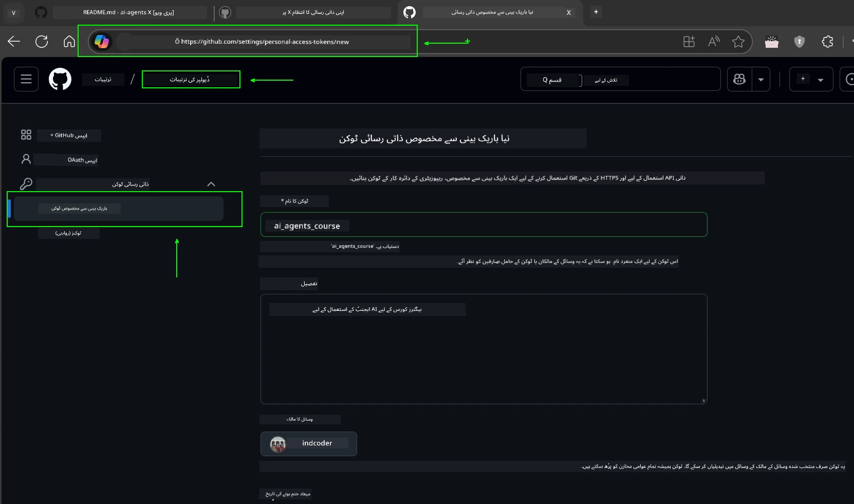Open the split screen icon

pyautogui.click(x=689, y=42)
